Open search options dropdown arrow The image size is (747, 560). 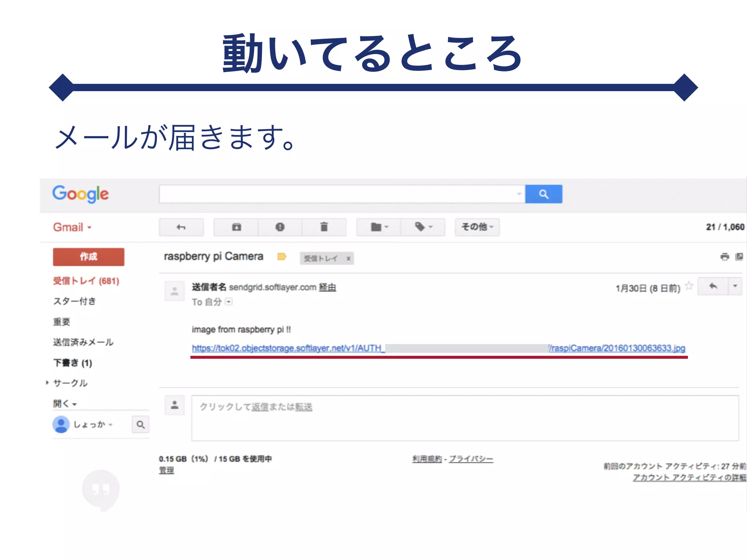pos(519,194)
